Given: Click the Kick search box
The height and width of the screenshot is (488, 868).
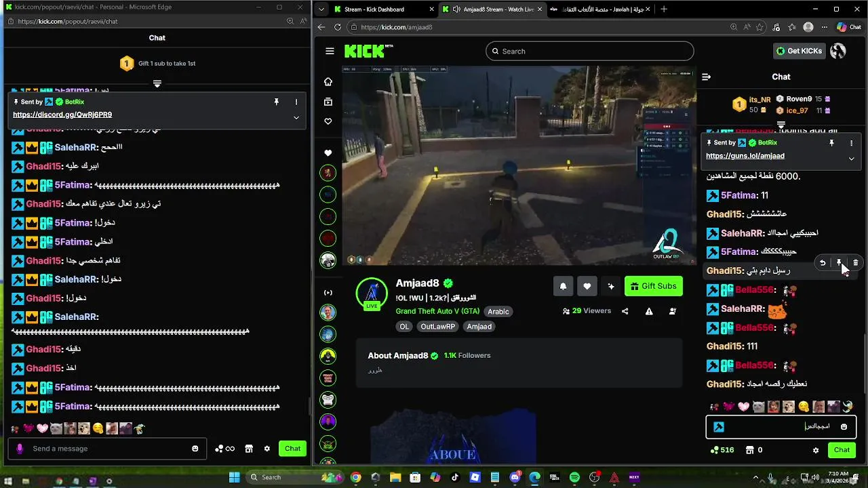Looking at the screenshot, I should coord(589,51).
